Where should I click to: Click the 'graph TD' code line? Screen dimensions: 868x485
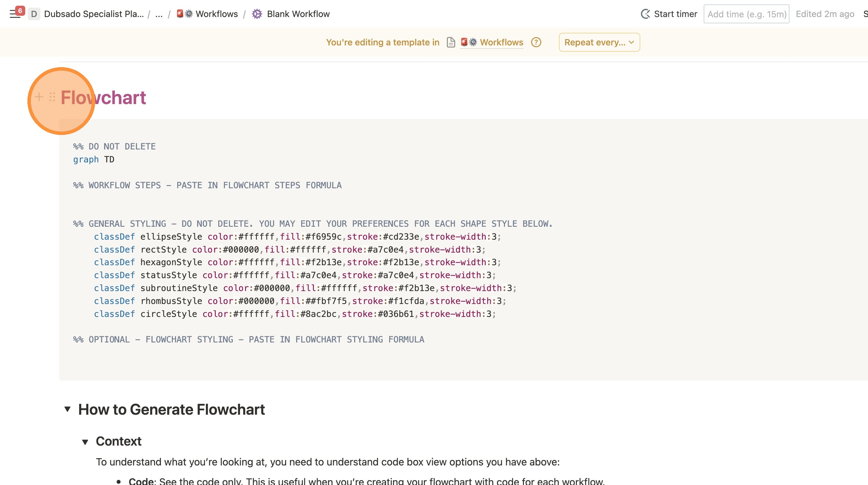point(94,159)
